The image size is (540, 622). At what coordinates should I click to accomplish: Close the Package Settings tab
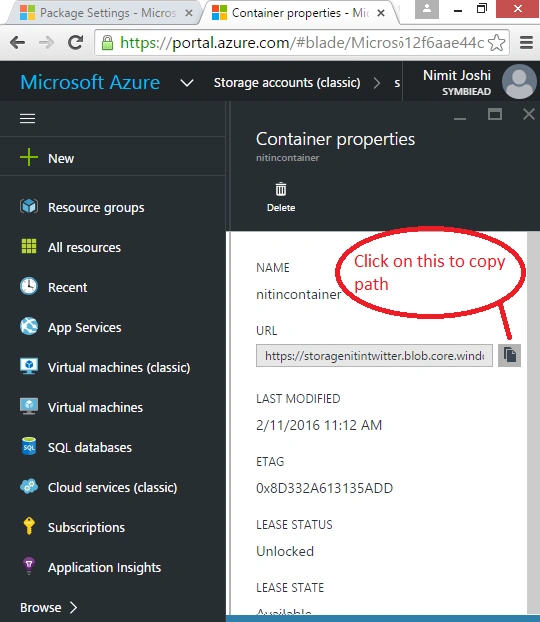[189, 13]
